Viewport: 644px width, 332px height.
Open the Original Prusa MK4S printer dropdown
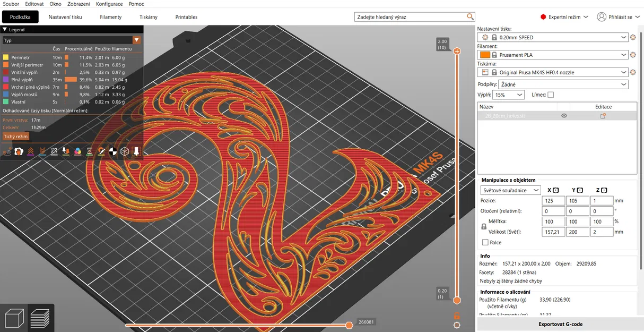[553, 72]
